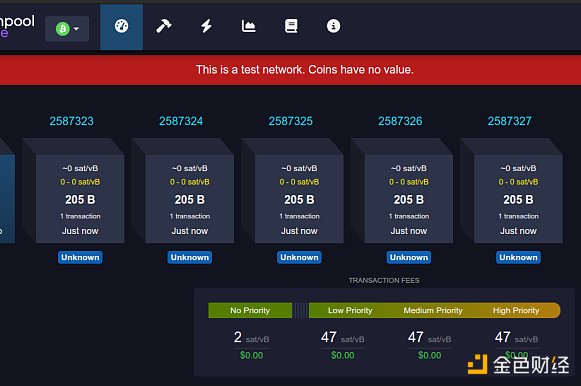Click the No Priority fee label
Screen dimensions: 581x386
coord(250,310)
